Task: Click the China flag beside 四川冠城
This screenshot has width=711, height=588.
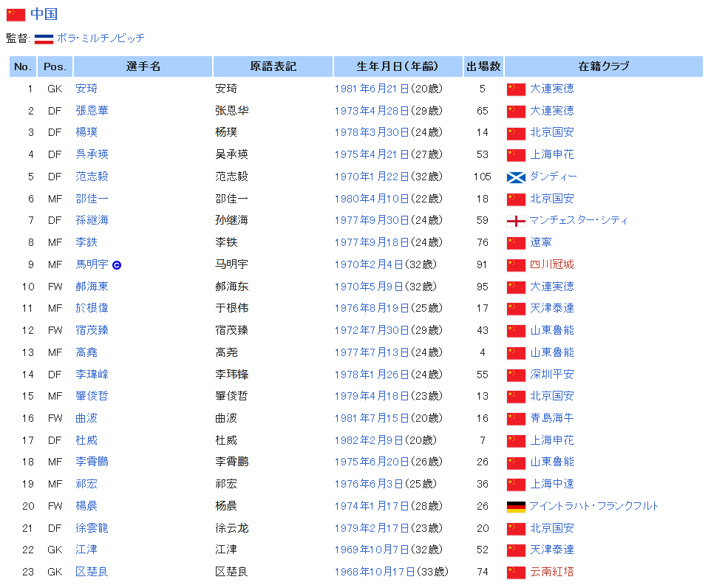Action: click(x=516, y=265)
